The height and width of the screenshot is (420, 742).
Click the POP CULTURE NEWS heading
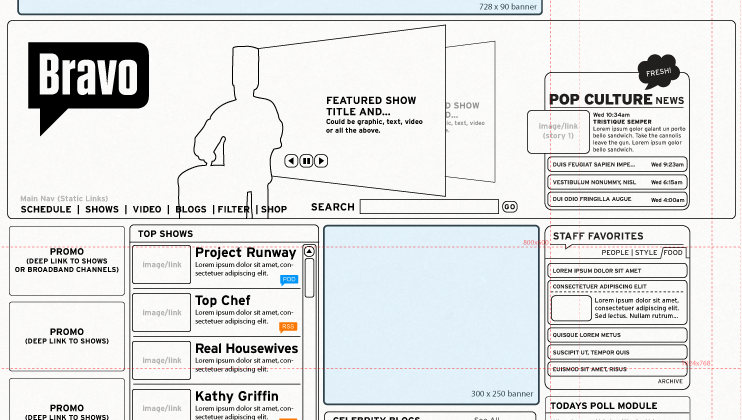tap(617, 100)
